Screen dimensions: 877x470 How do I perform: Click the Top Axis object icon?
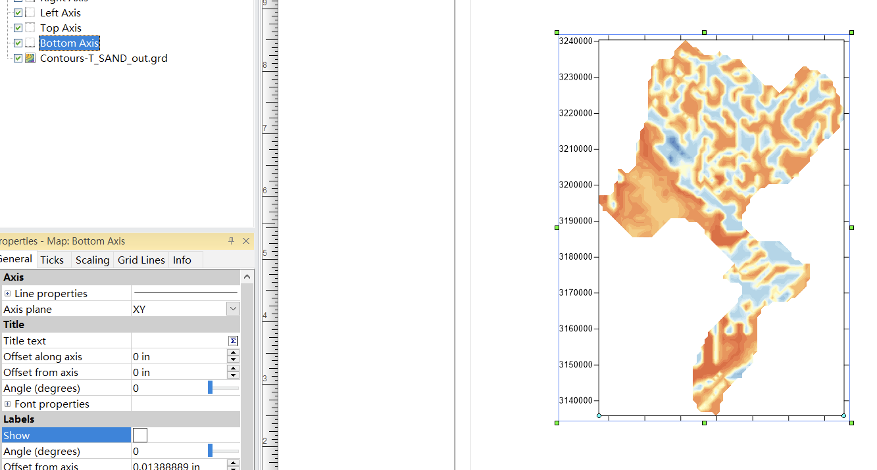[31, 28]
